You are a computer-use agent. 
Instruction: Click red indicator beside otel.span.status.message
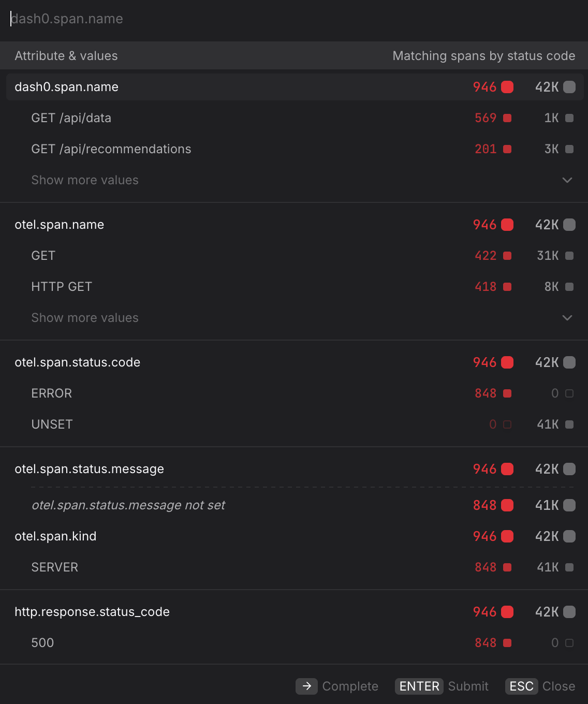[508, 469]
